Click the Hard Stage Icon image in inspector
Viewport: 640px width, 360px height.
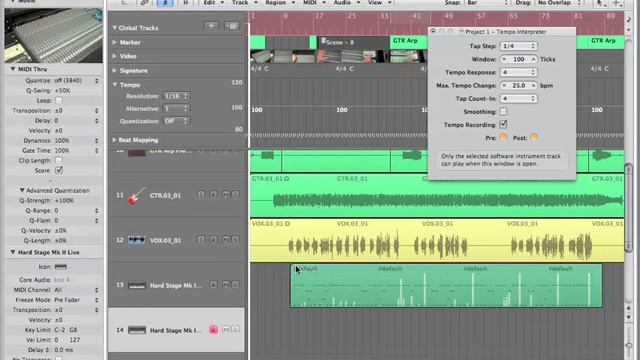tap(61, 267)
